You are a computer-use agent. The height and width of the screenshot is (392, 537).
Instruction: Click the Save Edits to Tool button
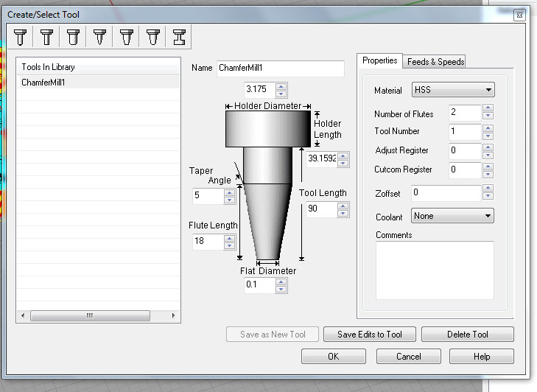[x=370, y=335]
